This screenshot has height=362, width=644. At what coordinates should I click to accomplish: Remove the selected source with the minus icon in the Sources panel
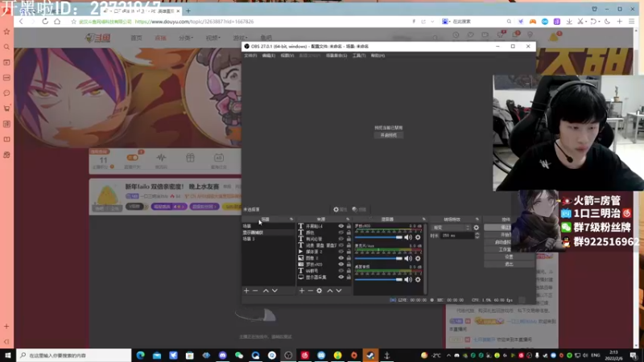(x=311, y=290)
